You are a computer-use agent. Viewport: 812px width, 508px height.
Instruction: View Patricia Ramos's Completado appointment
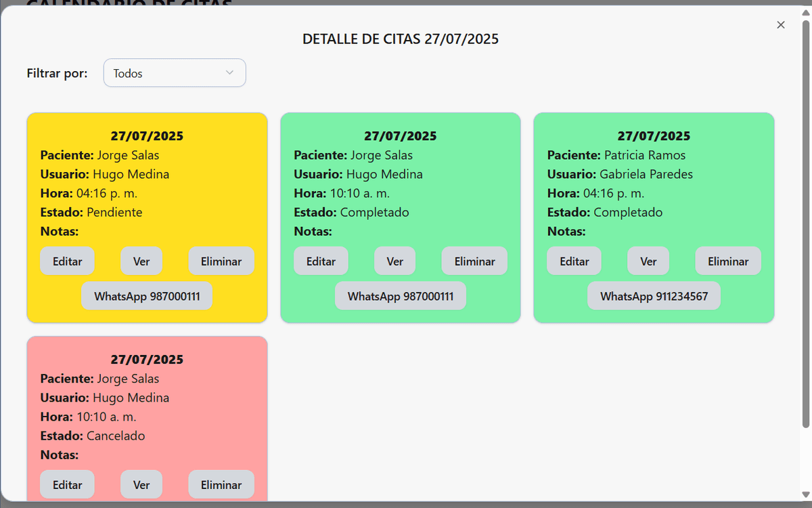pyautogui.click(x=648, y=261)
